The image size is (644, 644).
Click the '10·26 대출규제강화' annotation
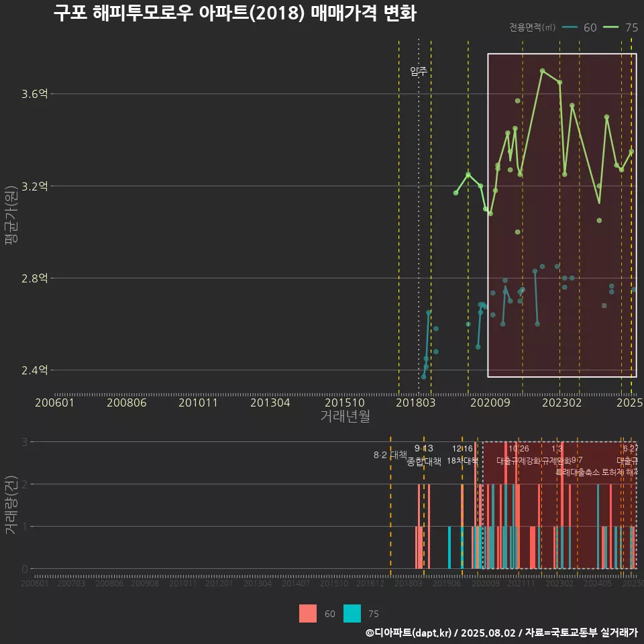pos(519,455)
